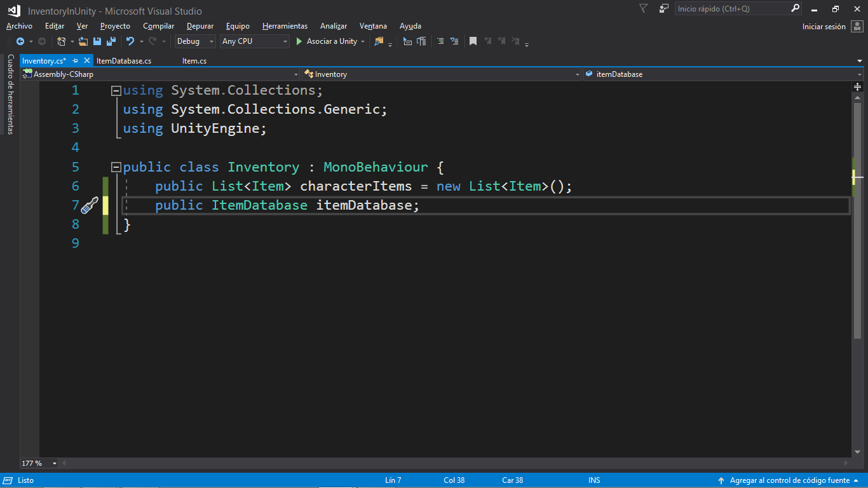Click the clear bookmarks icon
868x488 pixels.
point(516,41)
